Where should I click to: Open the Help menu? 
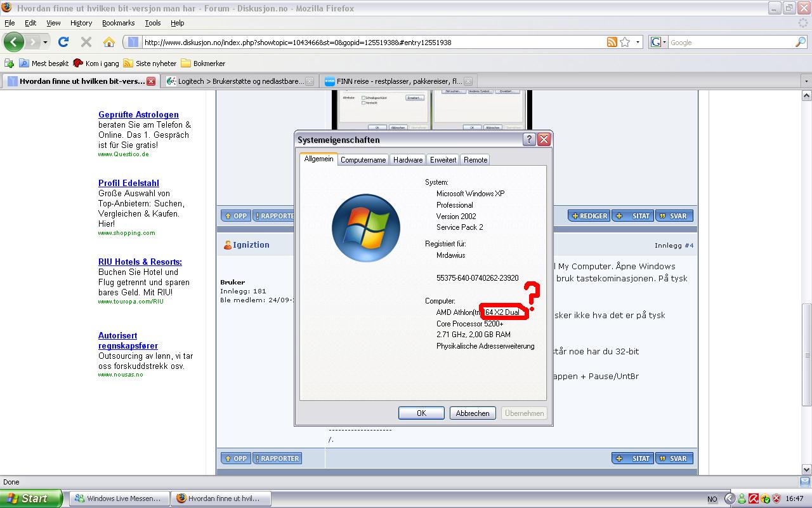pyautogui.click(x=178, y=23)
